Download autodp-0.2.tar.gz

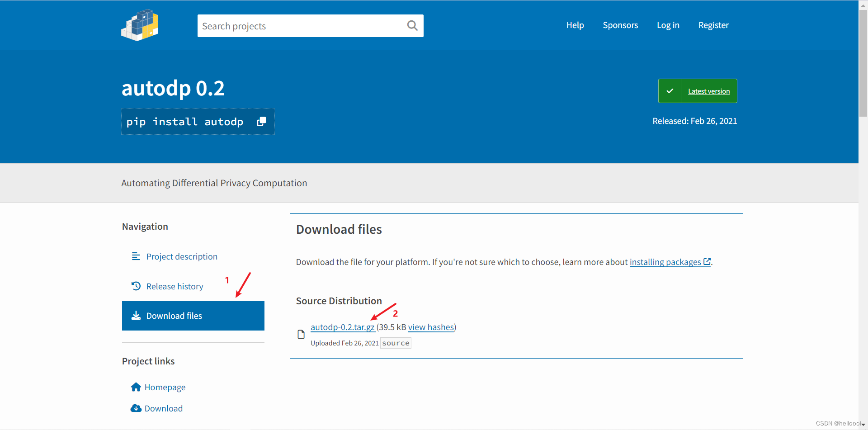tap(342, 327)
